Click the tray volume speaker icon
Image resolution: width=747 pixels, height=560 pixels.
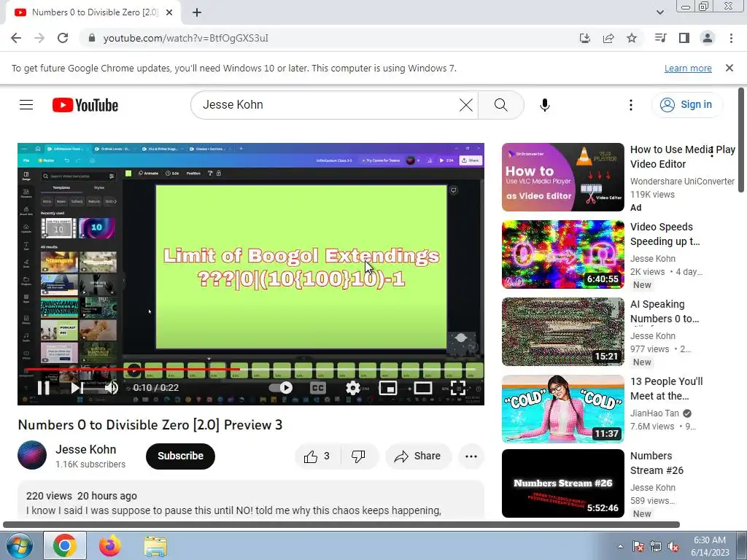(673, 547)
